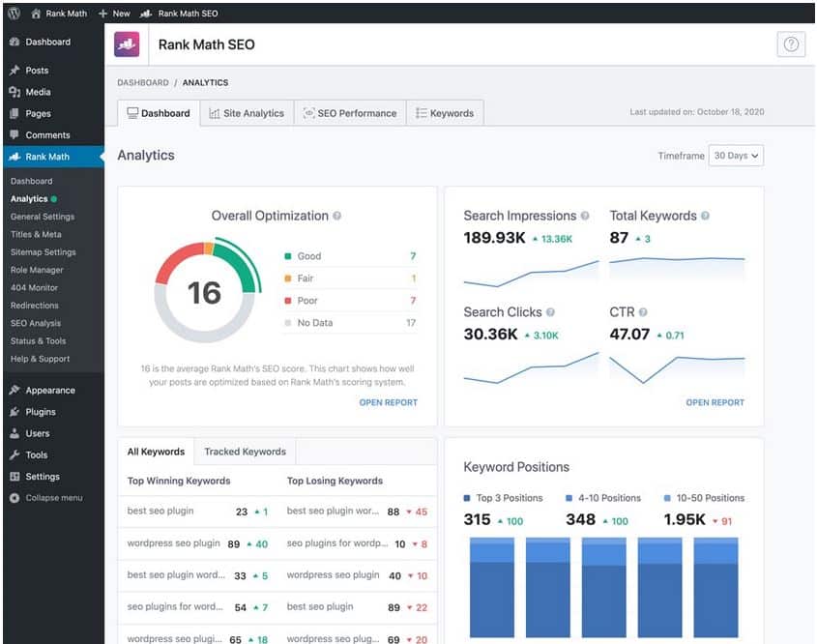The image size is (817, 644).
Task: Select the Tracked Keywords tab
Action: coord(245,452)
